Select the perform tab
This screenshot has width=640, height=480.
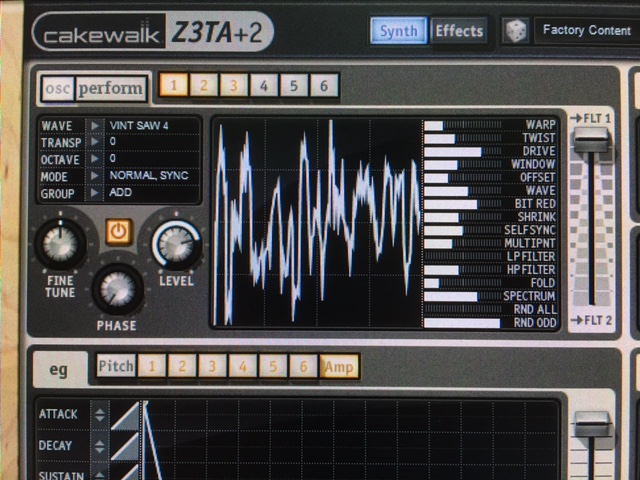[111, 88]
